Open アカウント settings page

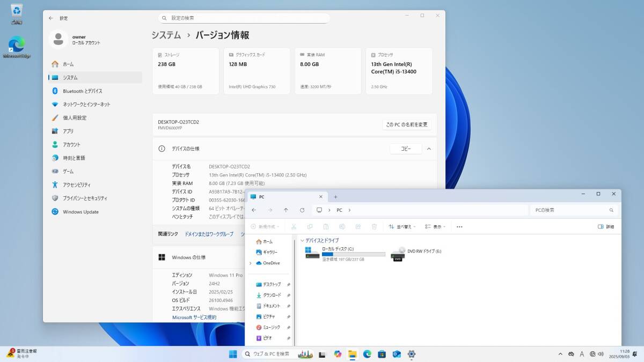(95, 144)
